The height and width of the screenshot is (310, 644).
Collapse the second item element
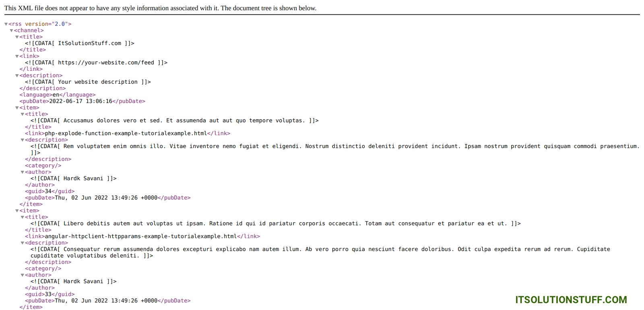(x=17, y=211)
